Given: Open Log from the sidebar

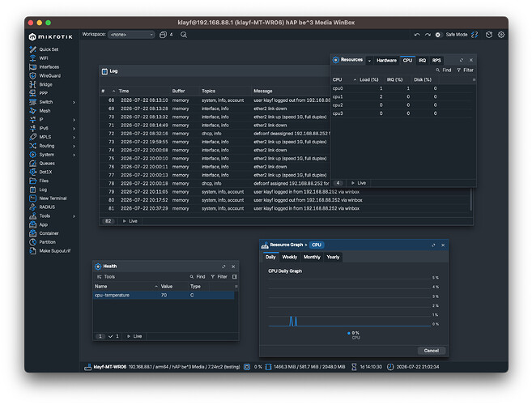Looking at the screenshot, I should click(43, 190).
